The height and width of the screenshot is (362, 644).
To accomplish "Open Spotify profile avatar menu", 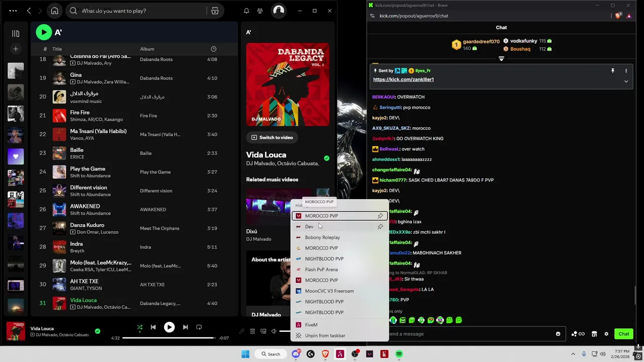I will click(x=279, y=11).
